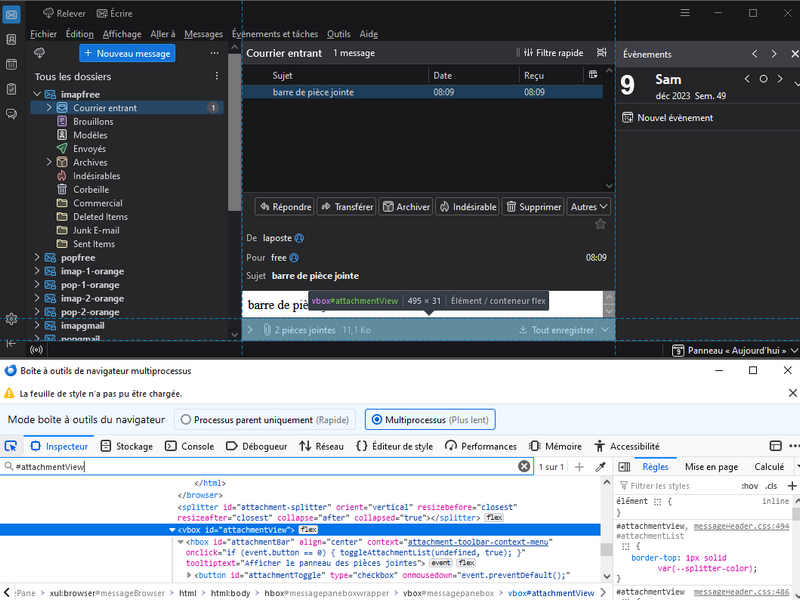Switch to the Console tab

click(189, 446)
